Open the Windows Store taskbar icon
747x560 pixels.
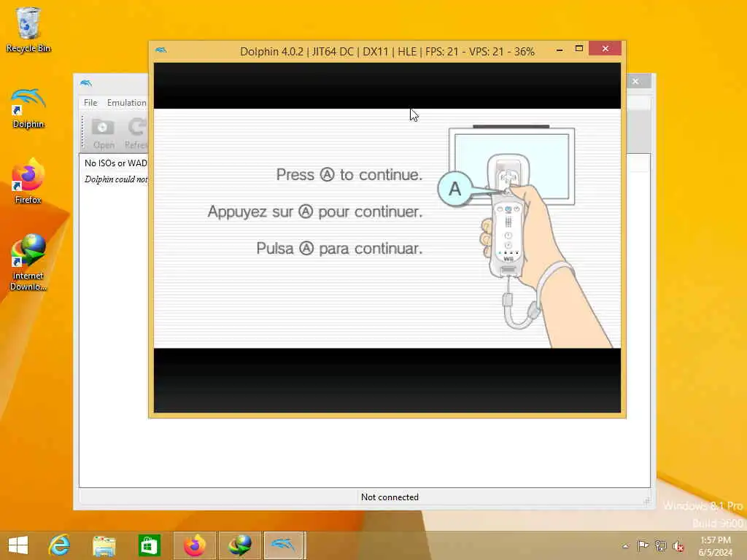tap(149, 545)
